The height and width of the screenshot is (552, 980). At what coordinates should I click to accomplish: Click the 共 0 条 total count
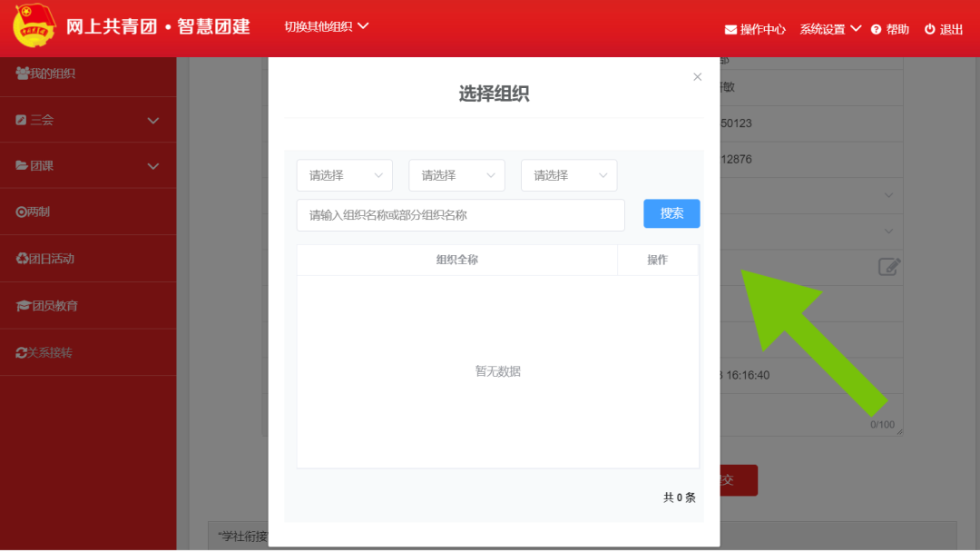(680, 498)
